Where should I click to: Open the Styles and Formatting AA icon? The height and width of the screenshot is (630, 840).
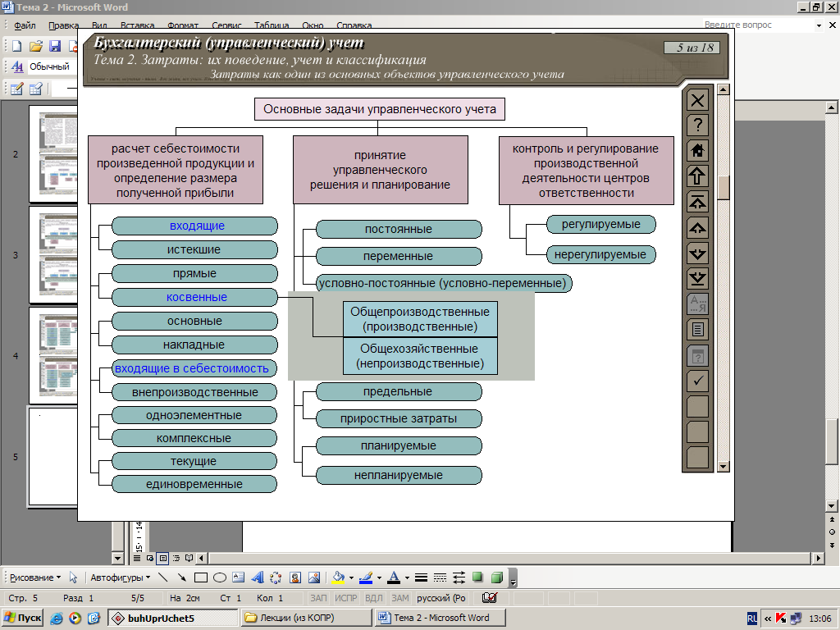click(17, 66)
